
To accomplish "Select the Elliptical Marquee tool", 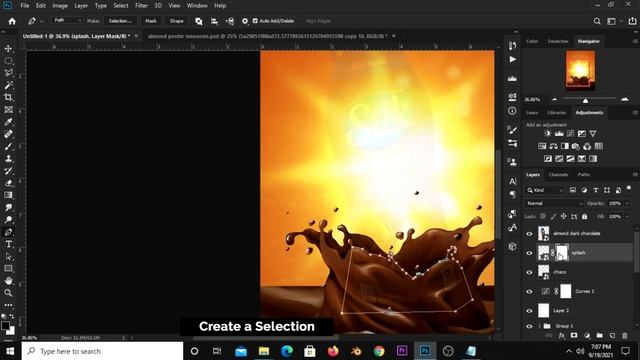I will click(8, 61).
